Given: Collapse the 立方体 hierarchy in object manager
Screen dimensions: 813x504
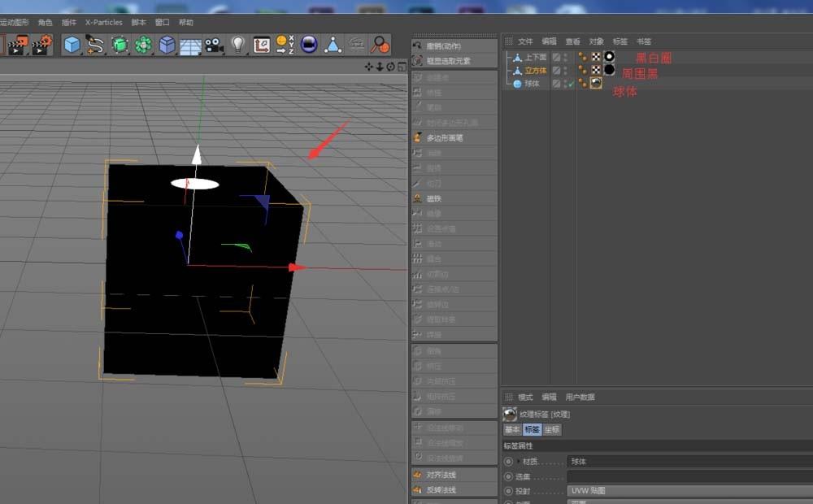Looking at the screenshot, I should 508,71.
